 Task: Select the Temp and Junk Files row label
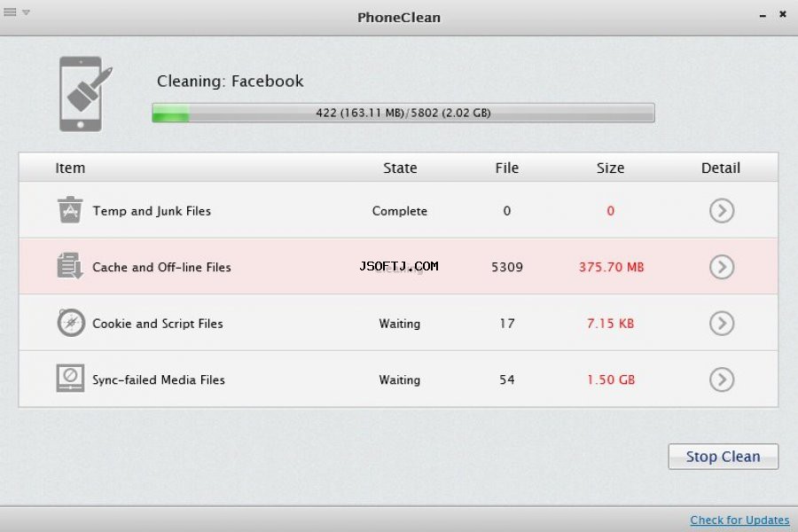(x=152, y=211)
